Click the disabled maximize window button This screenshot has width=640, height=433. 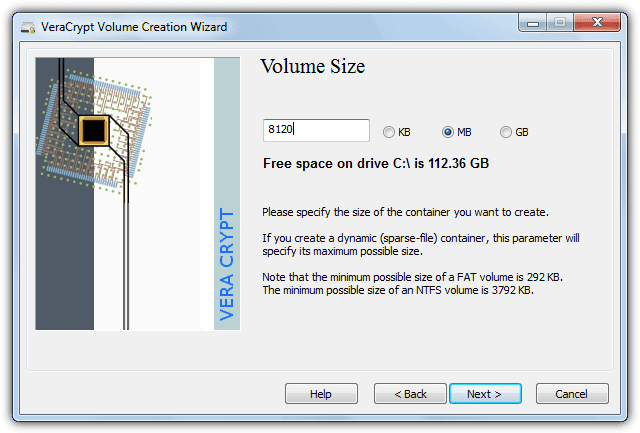560,22
